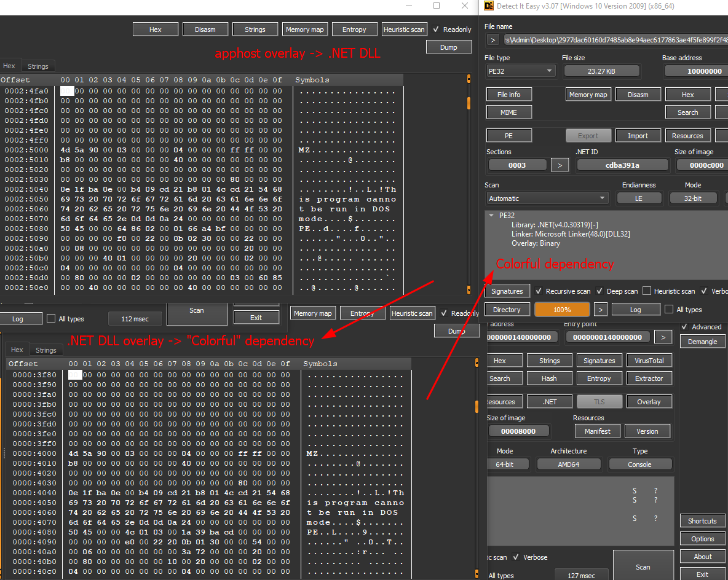Click the 100% scan progress bar
The width and height of the screenshot is (728, 580).
(x=562, y=310)
